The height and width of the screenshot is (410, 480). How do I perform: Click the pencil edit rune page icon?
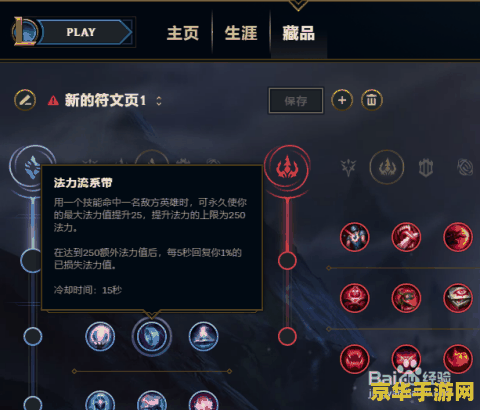(25, 100)
